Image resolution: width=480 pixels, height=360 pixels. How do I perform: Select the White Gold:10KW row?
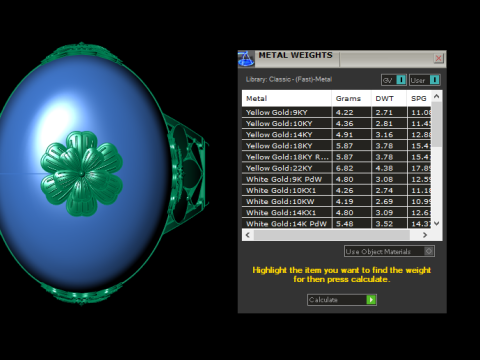336,202
